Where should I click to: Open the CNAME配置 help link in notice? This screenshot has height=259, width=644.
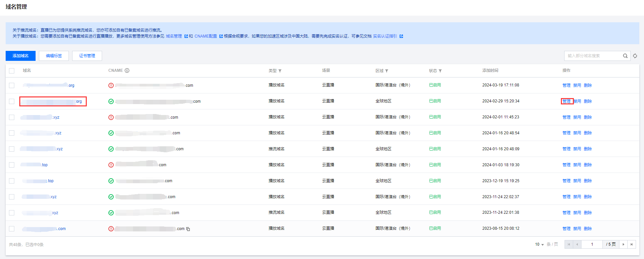click(x=206, y=36)
